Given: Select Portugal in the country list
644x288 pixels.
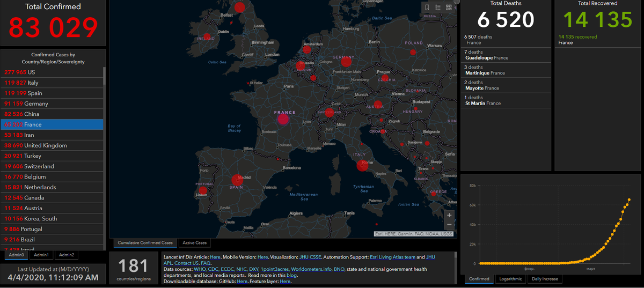Looking at the screenshot, I should 52,229.
